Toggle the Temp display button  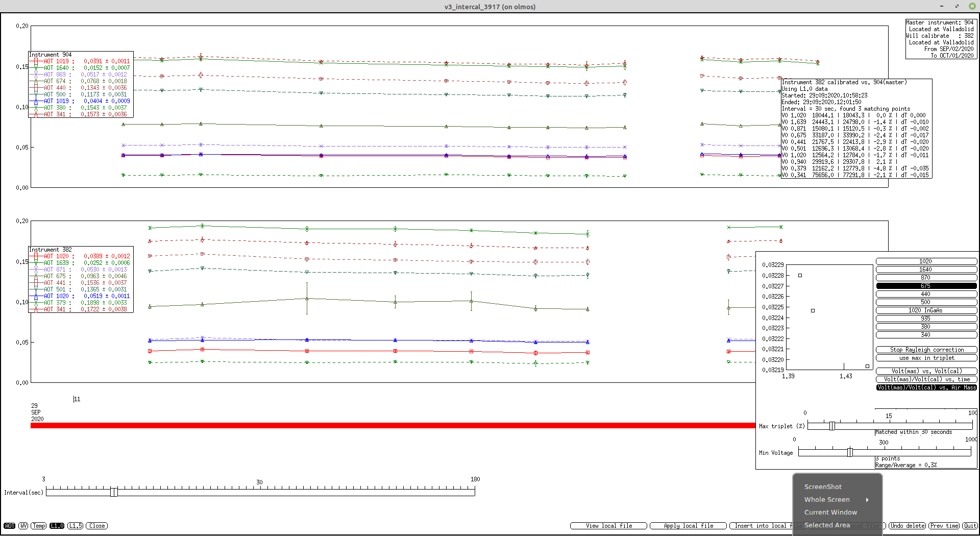coord(39,526)
